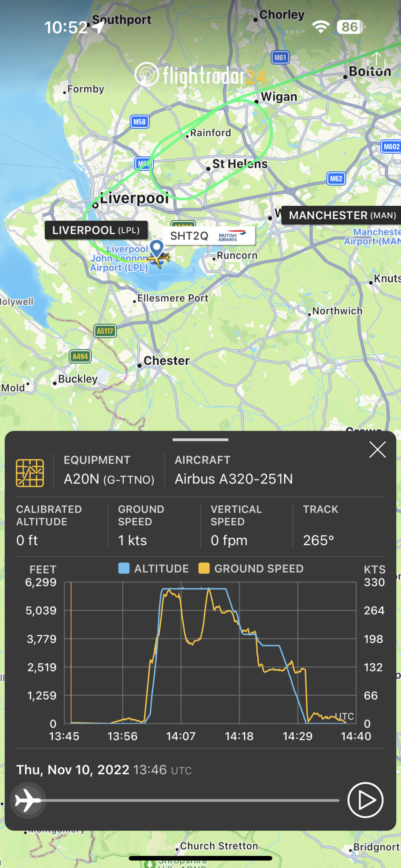Viewport: 401px width, 868px height.
Task: Tap the share icon at top right
Action: (x=376, y=59)
